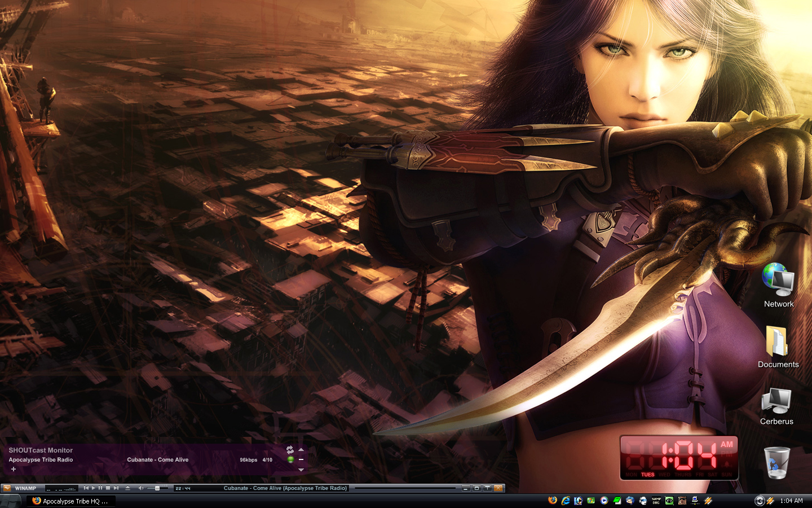812x508 pixels.
Task: Launch Winamp from the quick launch bar
Action: click(708, 501)
